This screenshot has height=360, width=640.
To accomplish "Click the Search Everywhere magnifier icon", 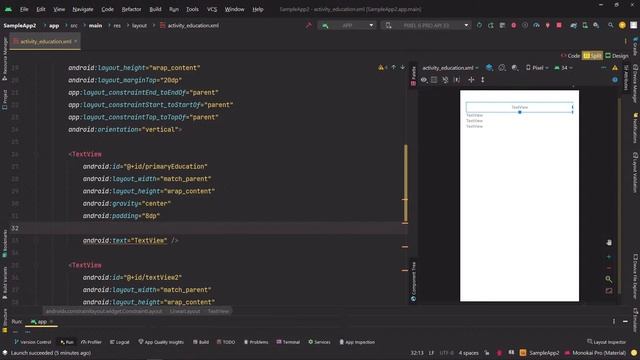I will coord(611,25).
